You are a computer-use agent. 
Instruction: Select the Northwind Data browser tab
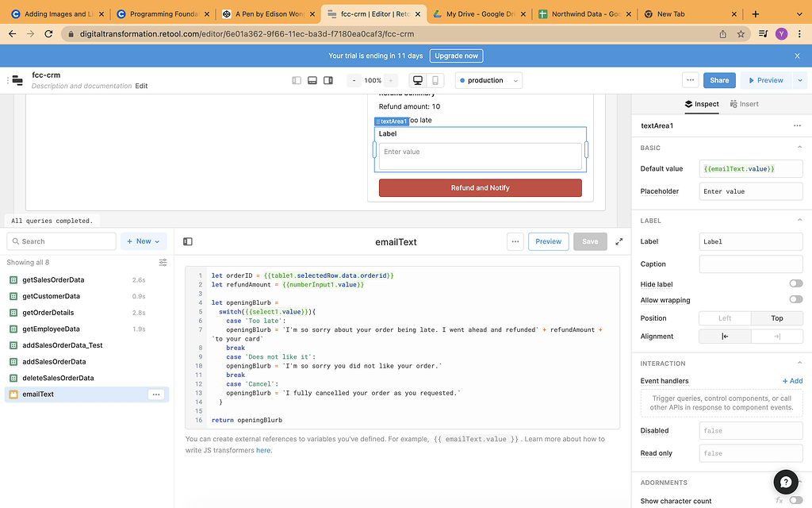click(584, 13)
